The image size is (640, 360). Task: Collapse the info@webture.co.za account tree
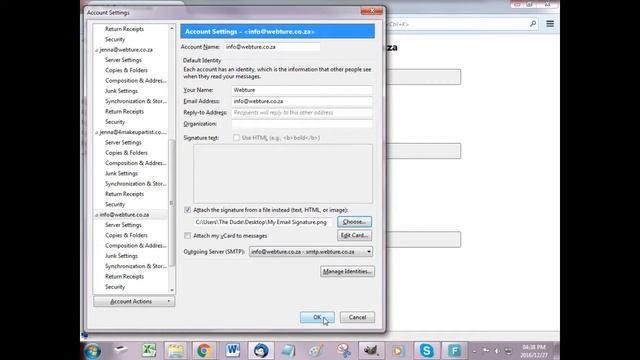pyautogui.click(x=97, y=215)
